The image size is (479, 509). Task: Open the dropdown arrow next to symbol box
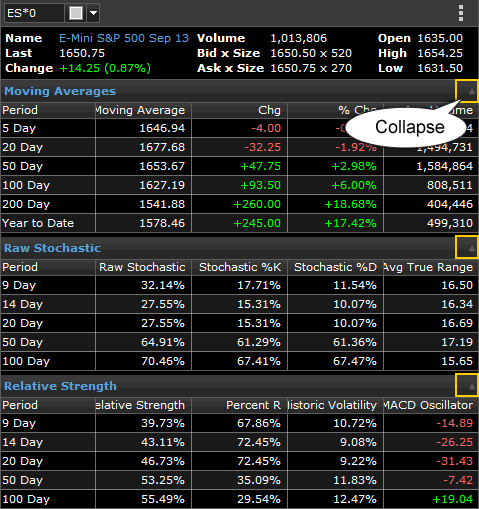(x=94, y=13)
